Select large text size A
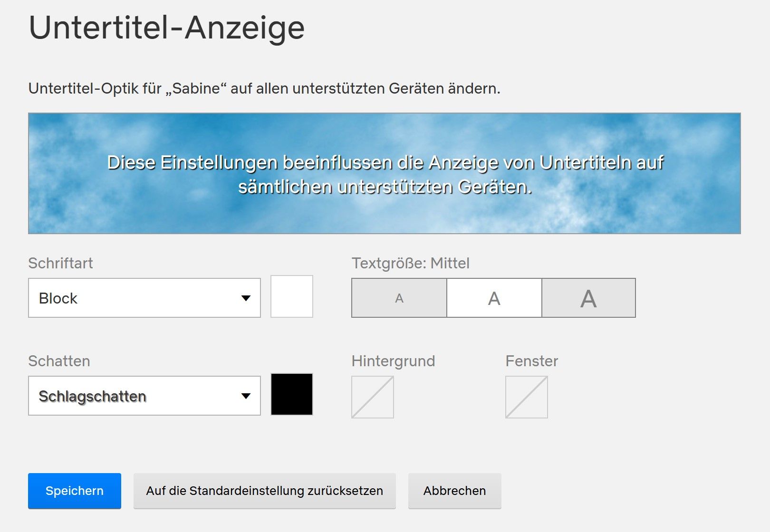Screen dimensions: 770x532 pos(588,298)
